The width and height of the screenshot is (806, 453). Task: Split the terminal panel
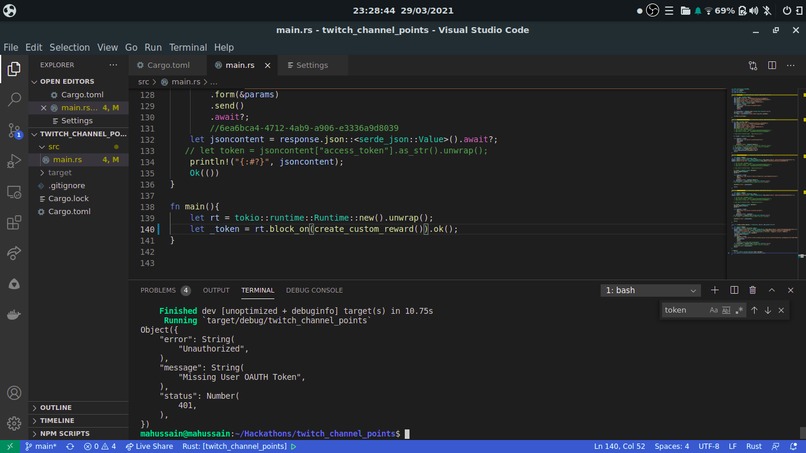pos(734,290)
